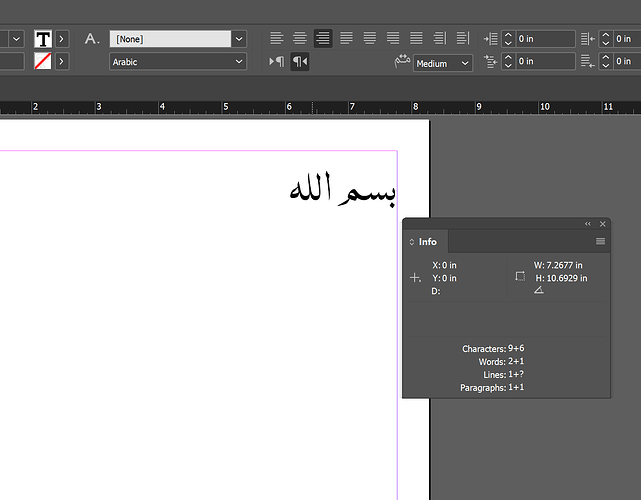This screenshot has width=641, height=500.
Task: Click the 'Words: 2+1' count
Action: [501, 361]
